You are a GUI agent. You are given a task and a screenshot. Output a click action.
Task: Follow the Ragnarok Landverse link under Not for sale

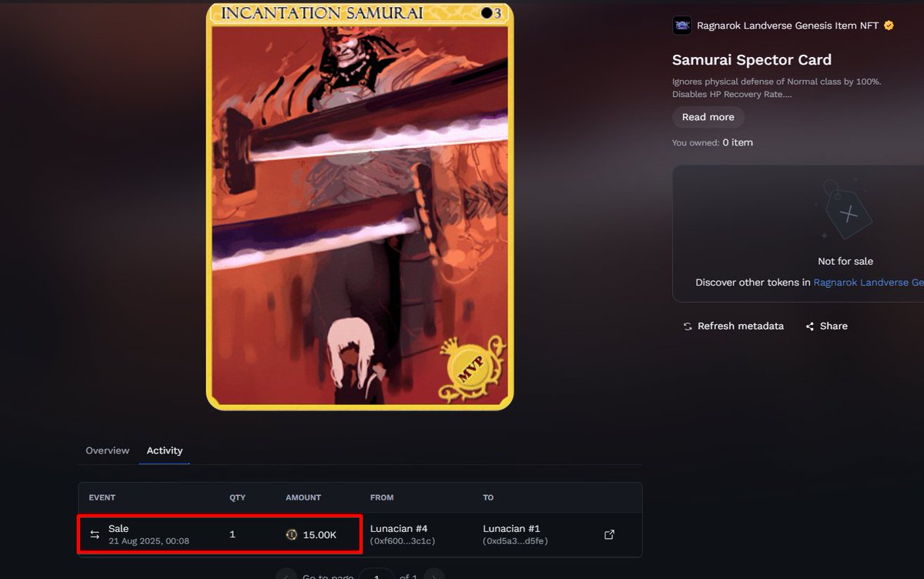[x=869, y=283]
